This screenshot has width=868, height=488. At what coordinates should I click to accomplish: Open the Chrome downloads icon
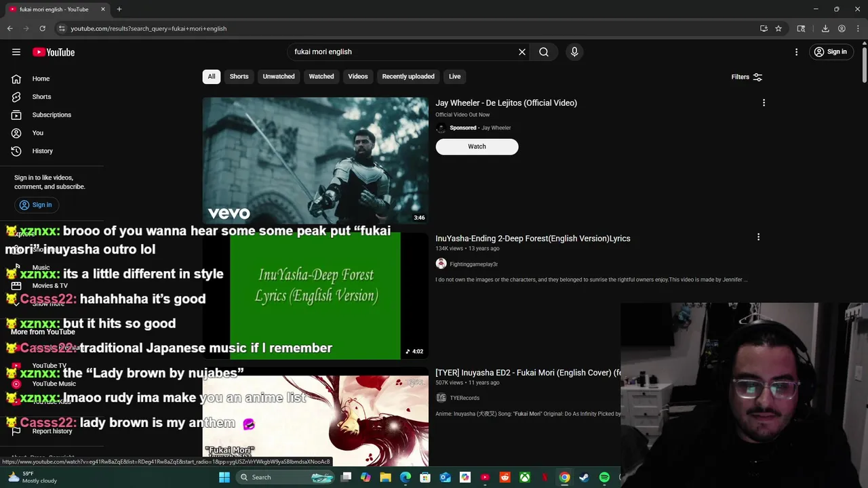(825, 28)
